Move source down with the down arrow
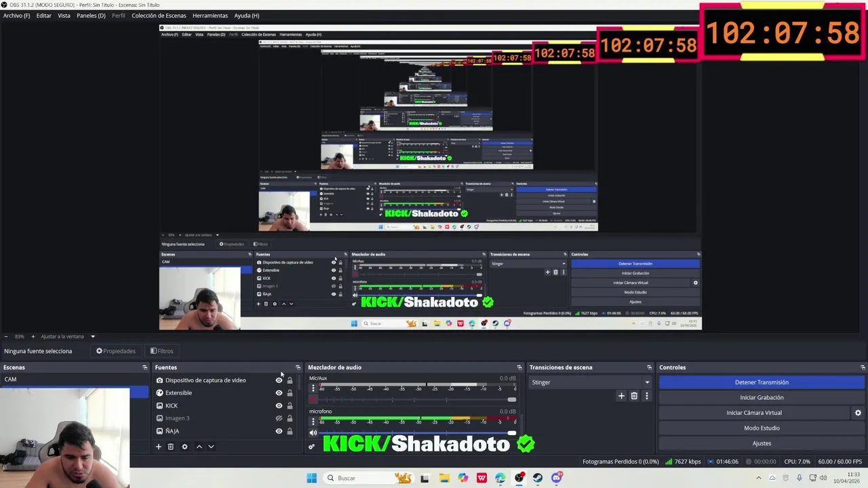Screen dimensions: 868x488 (x=211, y=447)
